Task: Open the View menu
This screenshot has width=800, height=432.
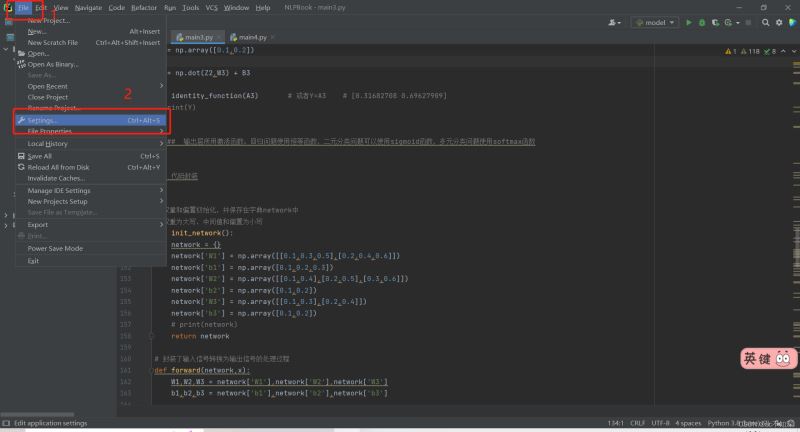Action: click(x=61, y=8)
